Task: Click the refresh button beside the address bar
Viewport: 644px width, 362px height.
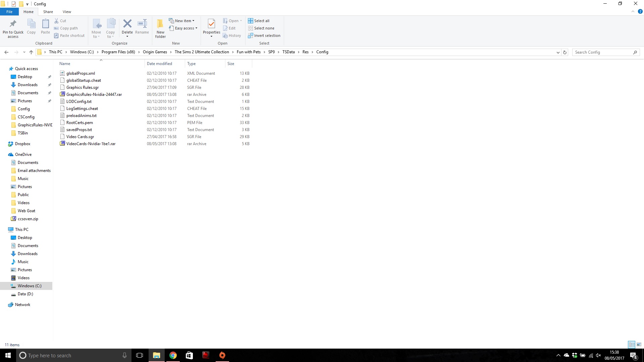Action: (x=565, y=52)
